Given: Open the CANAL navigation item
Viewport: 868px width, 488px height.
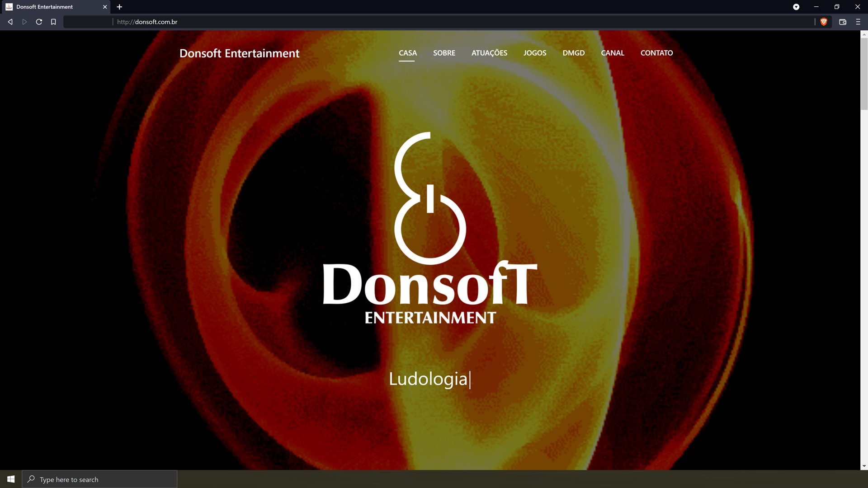Looking at the screenshot, I should tap(613, 53).
